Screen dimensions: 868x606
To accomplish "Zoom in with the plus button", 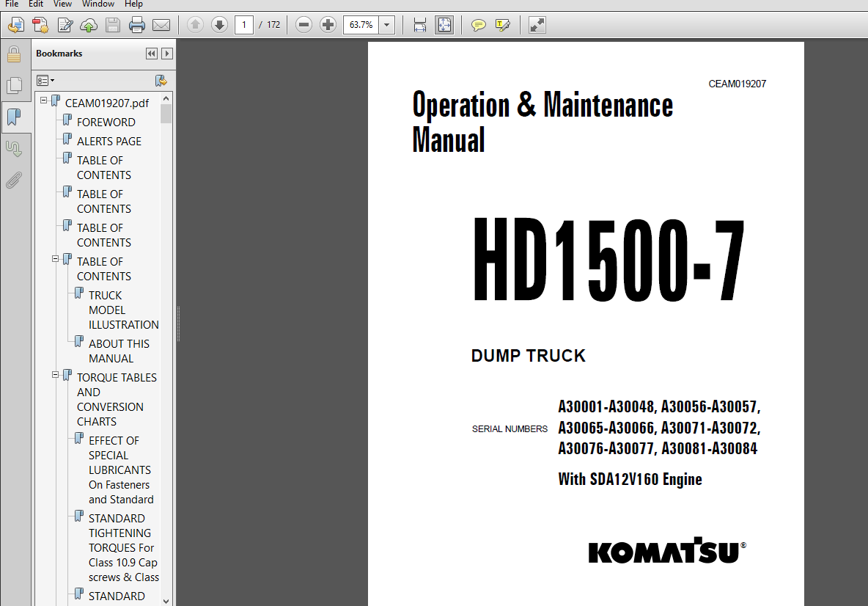I will click(328, 25).
